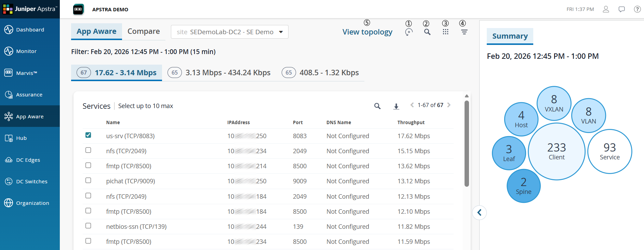The image size is (644, 250).
Task: Open the chat feedback icon
Action: (622, 9)
